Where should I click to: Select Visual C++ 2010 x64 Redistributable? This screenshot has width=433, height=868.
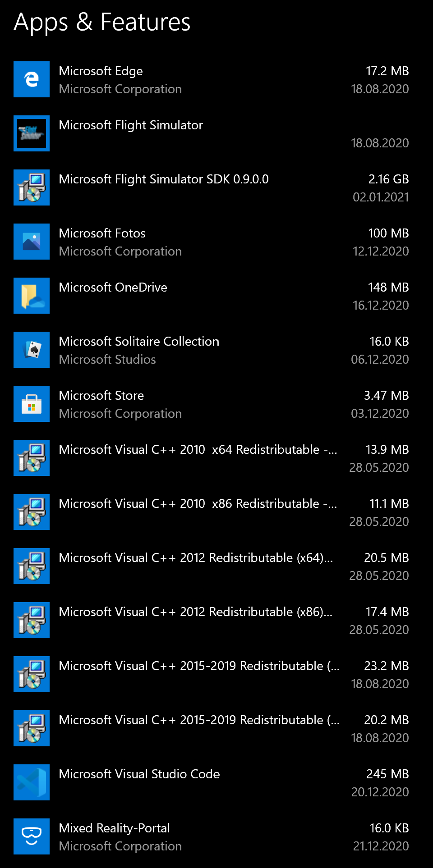(x=198, y=450)
